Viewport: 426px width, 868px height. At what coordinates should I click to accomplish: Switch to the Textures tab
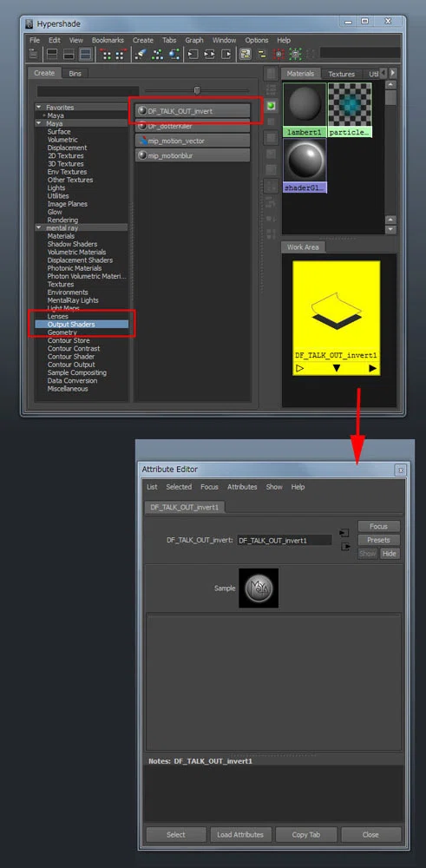341,74
